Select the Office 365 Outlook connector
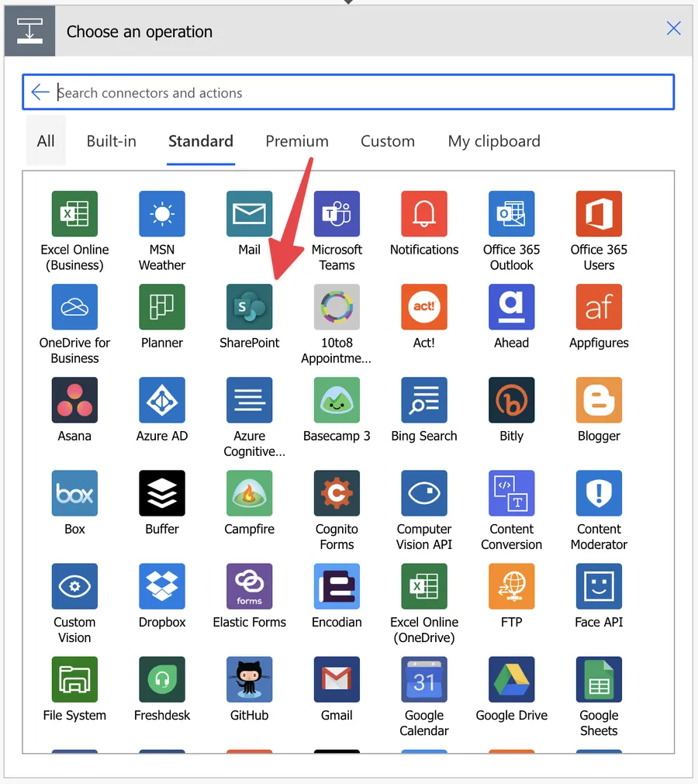 pyautogui.click(x=511, y=214)
